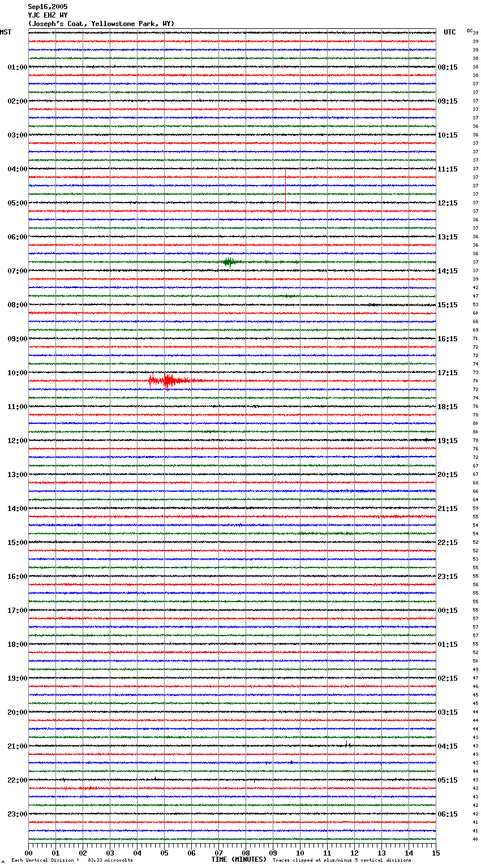This screenshot has height=868, width=481.
Task: Click the 05:15 UTC label
Action: [x=448, y=780]
